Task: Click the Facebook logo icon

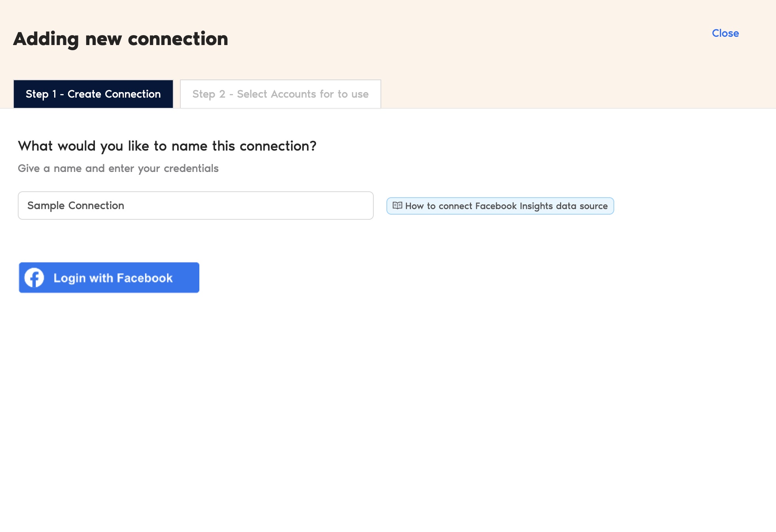Action: (34, 277)
